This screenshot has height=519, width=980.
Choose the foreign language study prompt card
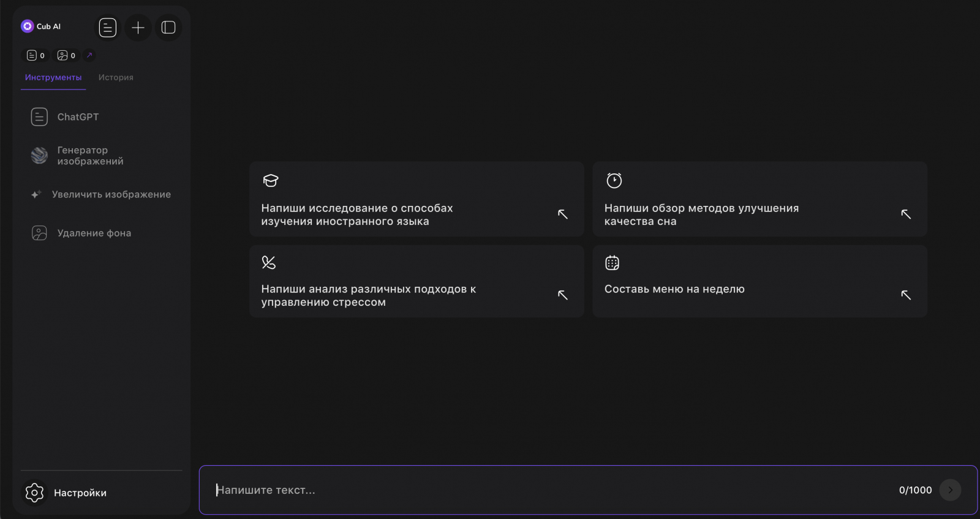pyautogui.click(x=417, y=200)
